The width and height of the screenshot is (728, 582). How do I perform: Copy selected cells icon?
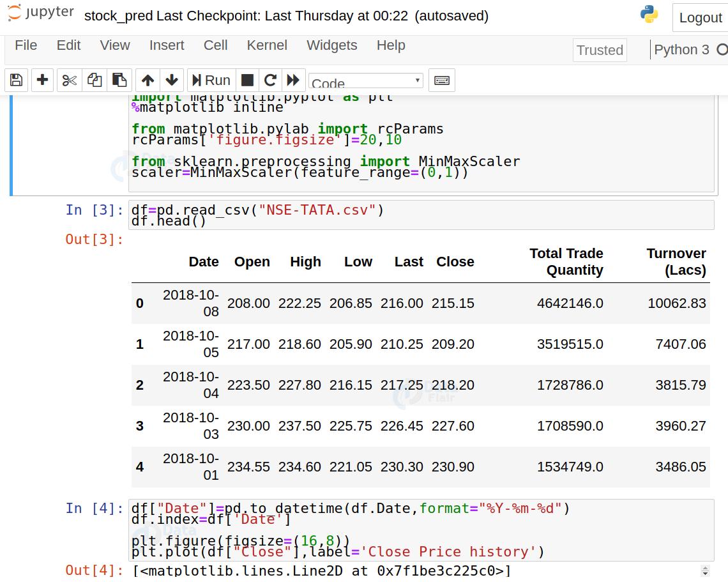[x=95, y=80]
